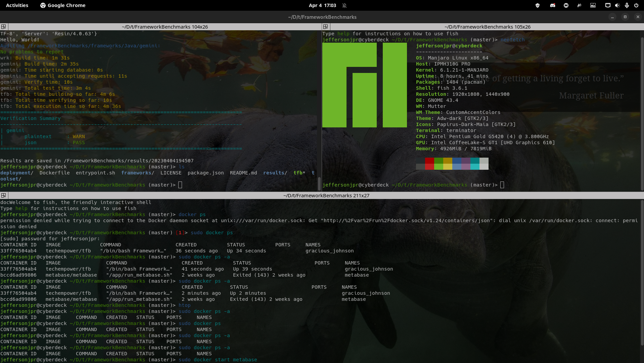
Task: Click the green Manjaro logo
Action: pos(365,85)
